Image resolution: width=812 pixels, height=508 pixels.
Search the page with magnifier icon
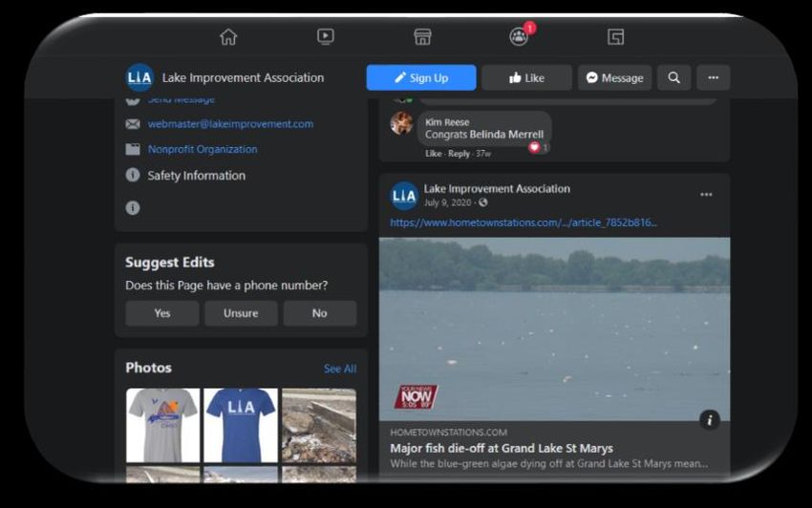673,77
